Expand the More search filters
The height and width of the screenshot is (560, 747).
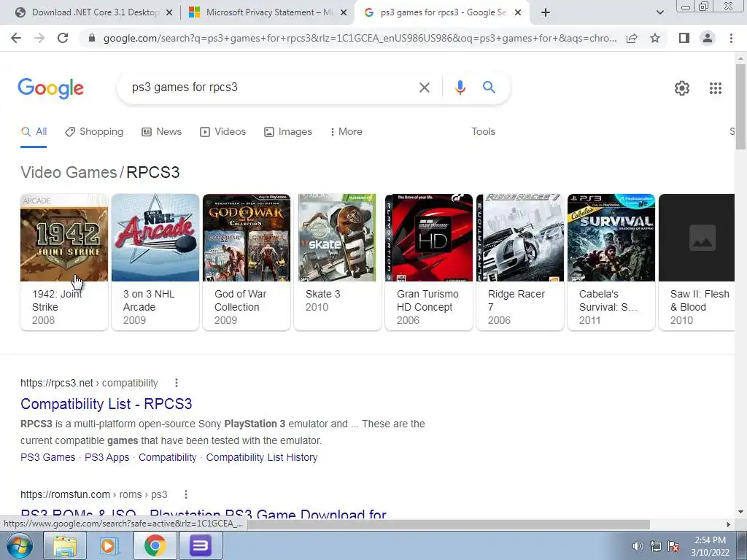346,132
